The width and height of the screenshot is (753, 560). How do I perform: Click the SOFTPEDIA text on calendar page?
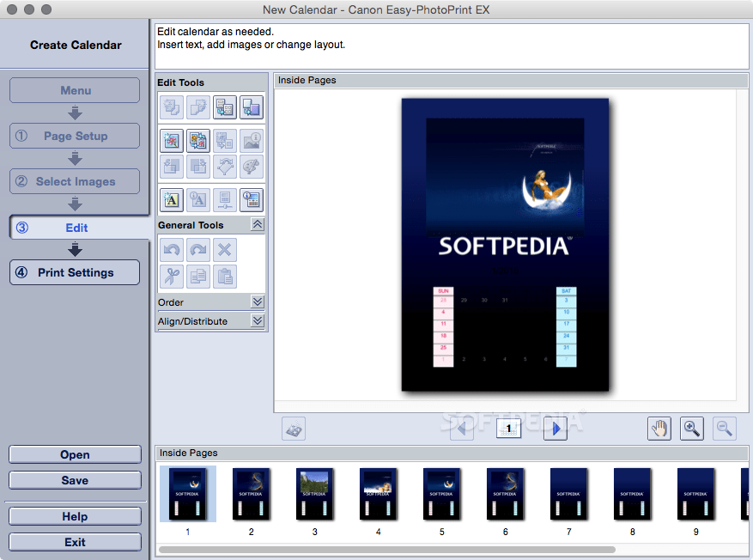(504, 246)
